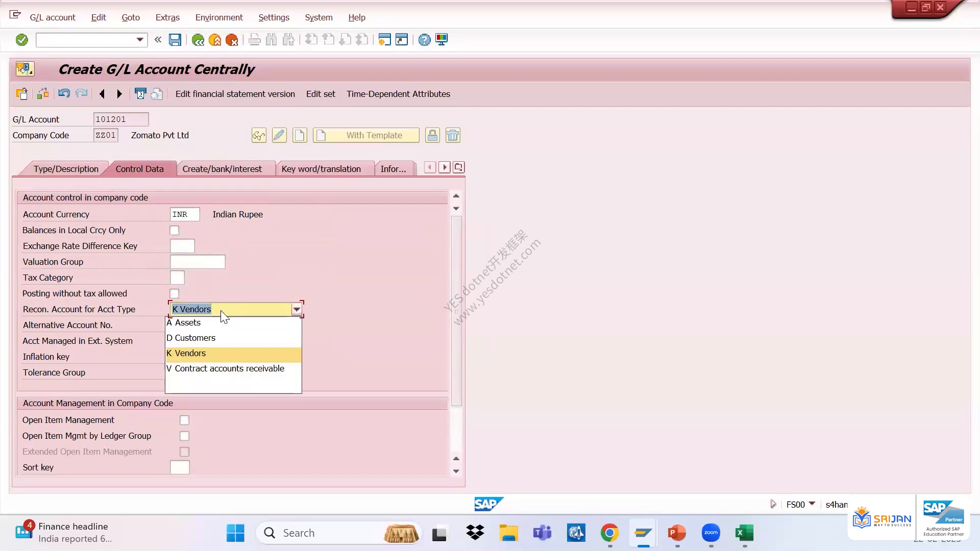Screen dimensions: 980x551
Task: Click the Save disk icon in toolbar
Action: 175,40
